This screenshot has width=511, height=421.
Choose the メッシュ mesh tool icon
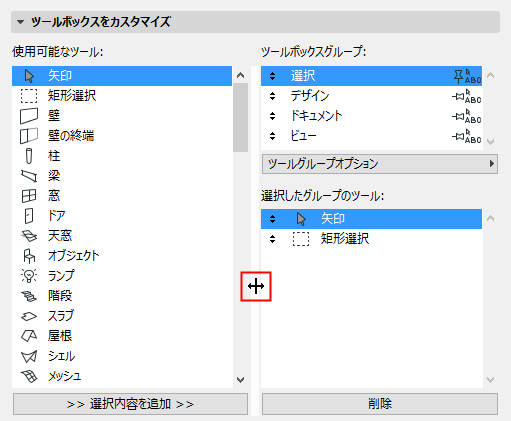point(29,376)
